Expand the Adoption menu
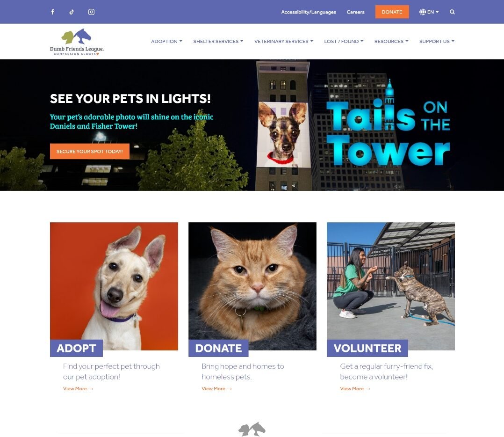The image size is (504, 437). 166,41
